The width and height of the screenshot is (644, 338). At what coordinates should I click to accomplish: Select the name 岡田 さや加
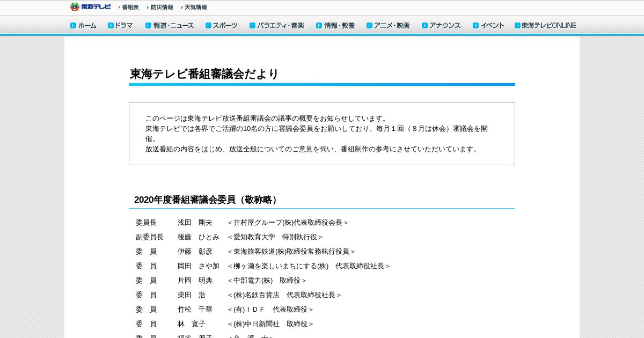199,266
